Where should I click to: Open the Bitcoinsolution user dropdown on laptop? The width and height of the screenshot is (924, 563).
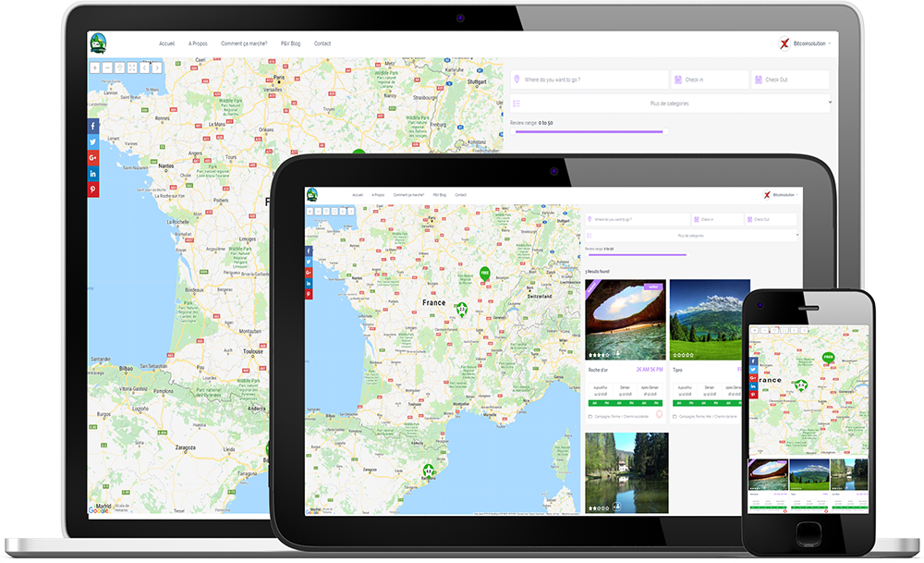pyautogui.click(x=812, y=43)
